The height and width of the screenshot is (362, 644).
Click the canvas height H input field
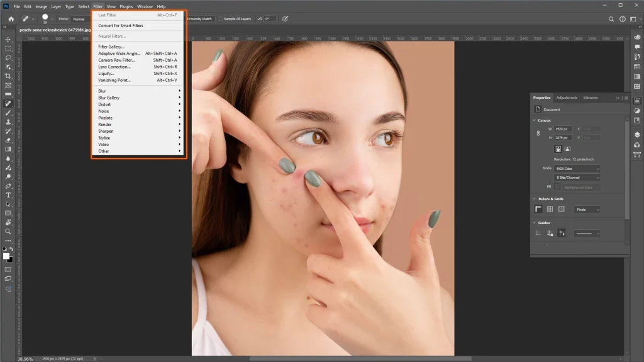click(563, 138)
